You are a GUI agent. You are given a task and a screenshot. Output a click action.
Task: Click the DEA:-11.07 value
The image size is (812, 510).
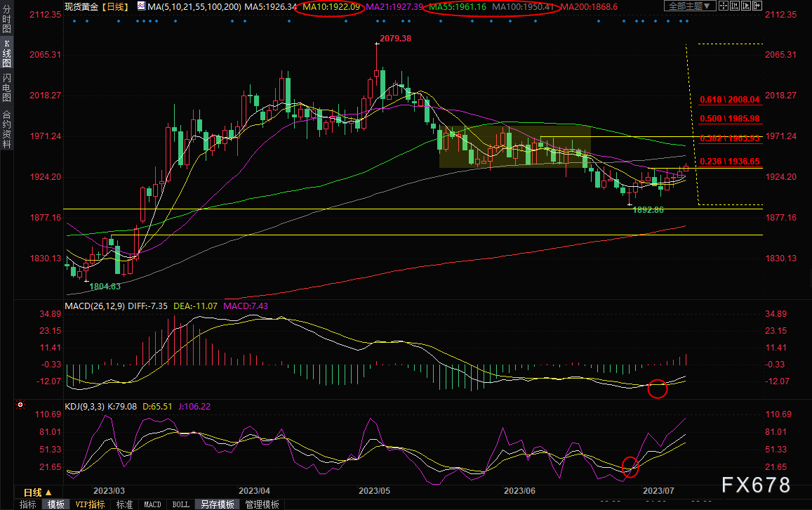click(x=195, y=306)
